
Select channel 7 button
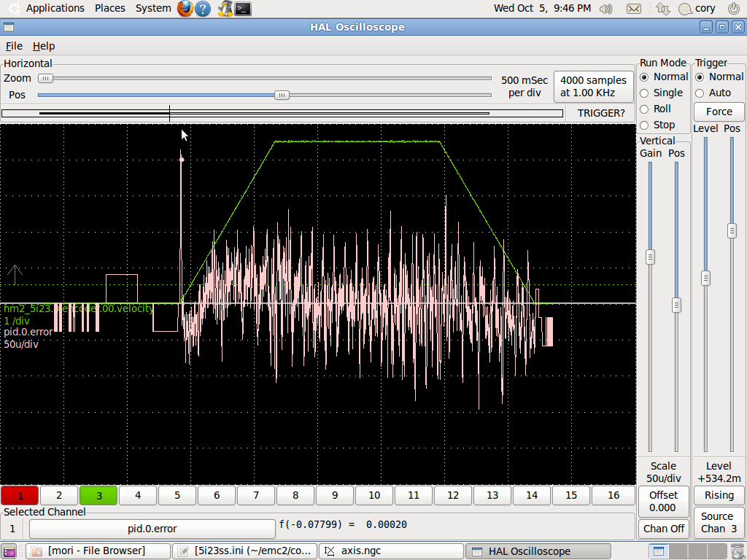coord(256,496)
